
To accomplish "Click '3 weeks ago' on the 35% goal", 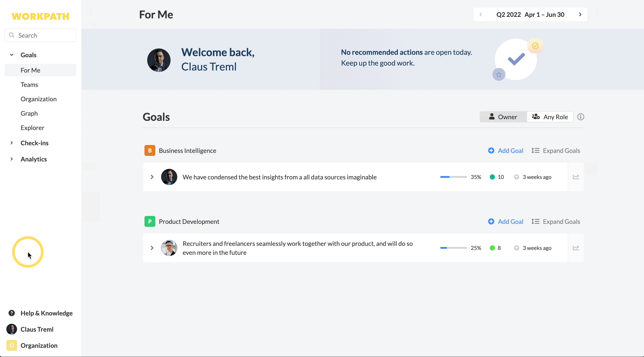I will tap(537, 177).
